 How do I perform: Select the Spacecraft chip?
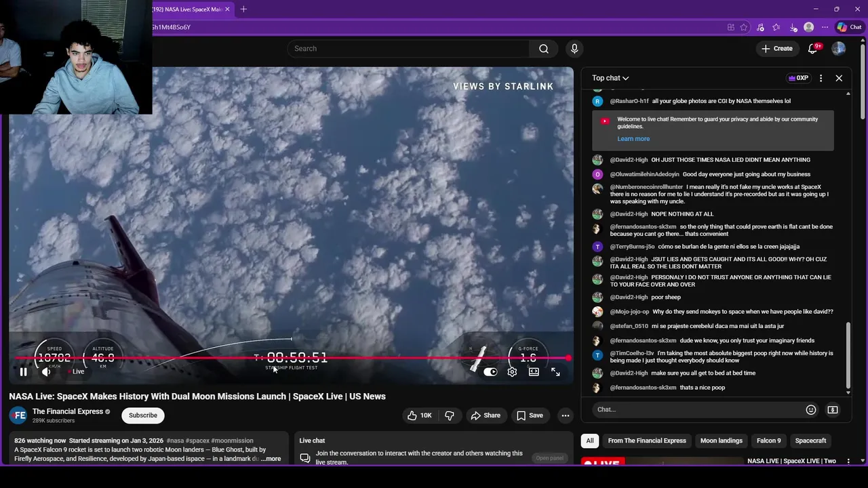[810, 441]
